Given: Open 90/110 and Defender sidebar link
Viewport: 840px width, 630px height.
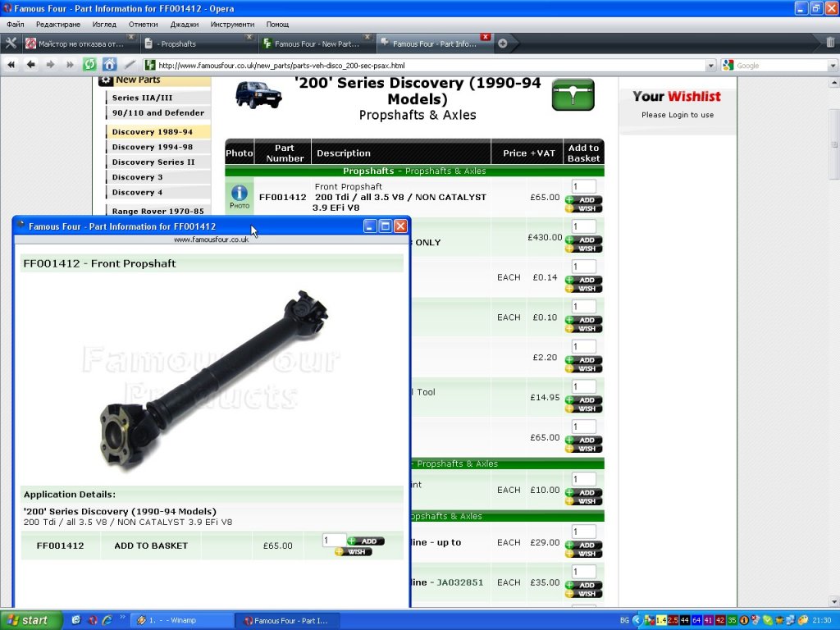Looking at the screenshot, I should (x=158, y=112).
